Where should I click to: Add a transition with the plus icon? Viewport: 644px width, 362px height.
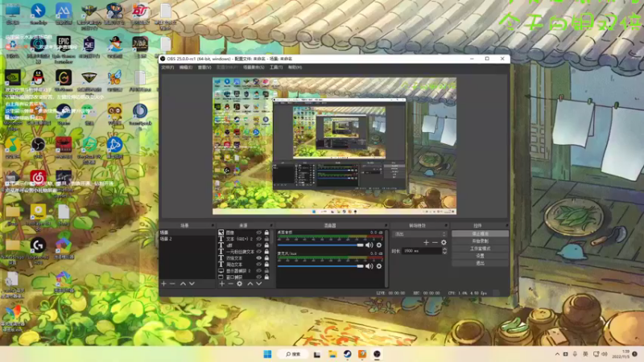point(427,243)
